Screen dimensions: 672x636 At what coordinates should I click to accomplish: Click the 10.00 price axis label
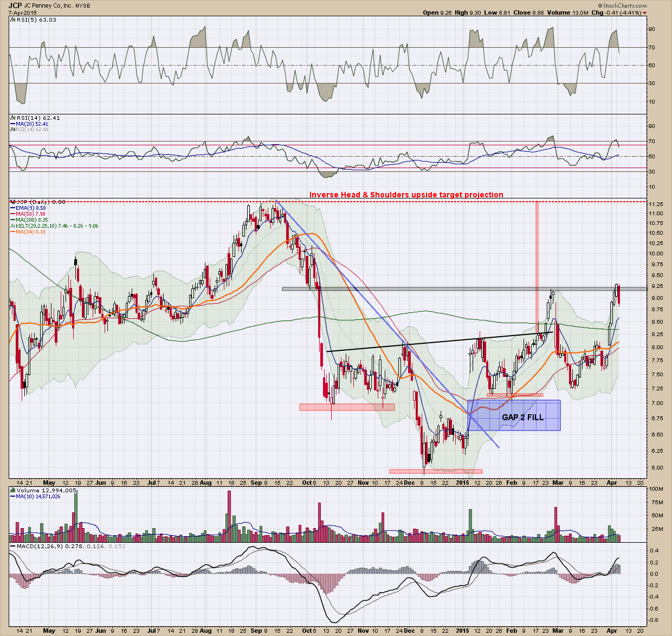(x=655, y=254)
